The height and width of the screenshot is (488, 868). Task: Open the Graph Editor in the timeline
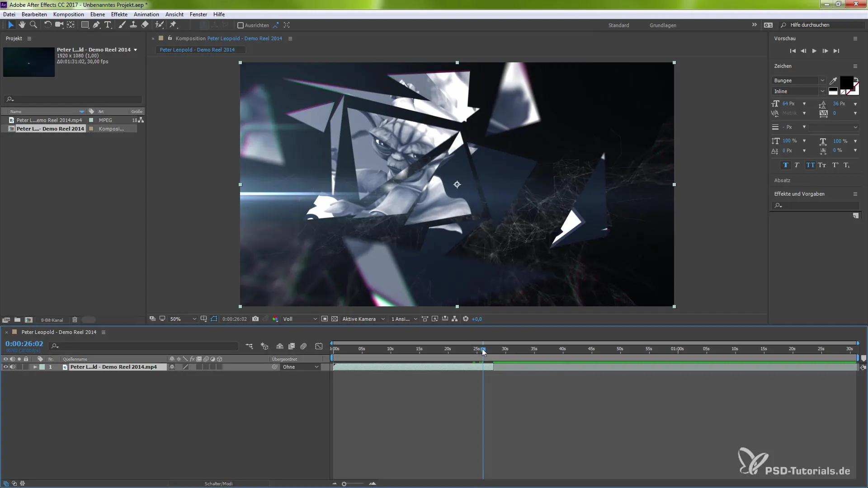[319, 346]
